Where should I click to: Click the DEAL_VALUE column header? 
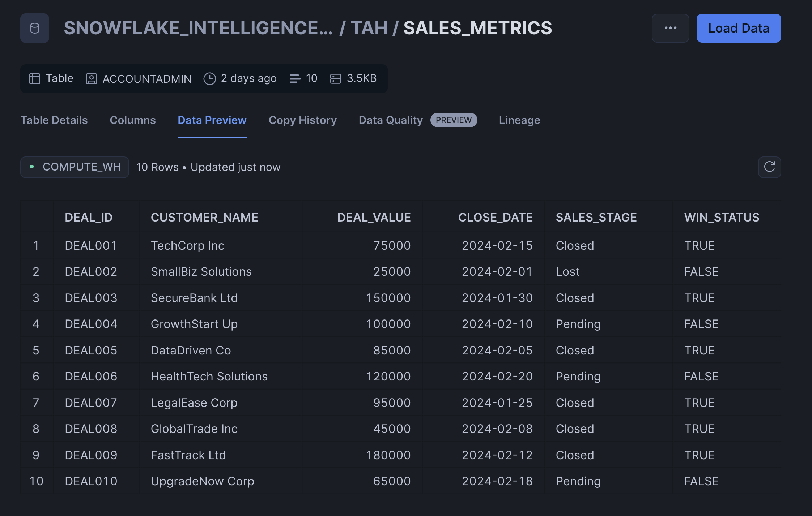click(374, 217)
